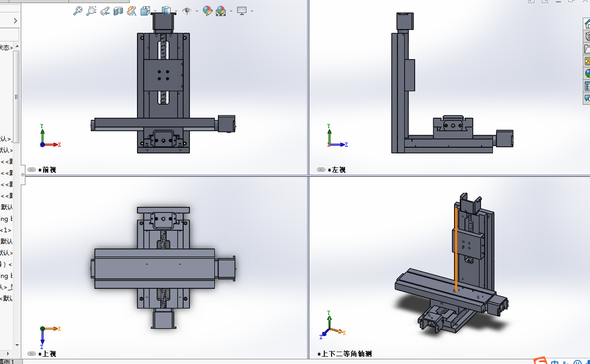The width and height of the screenshot is (590, 364).
Task: Click the *上视 viewport label
Action: (x=47, y=354)
